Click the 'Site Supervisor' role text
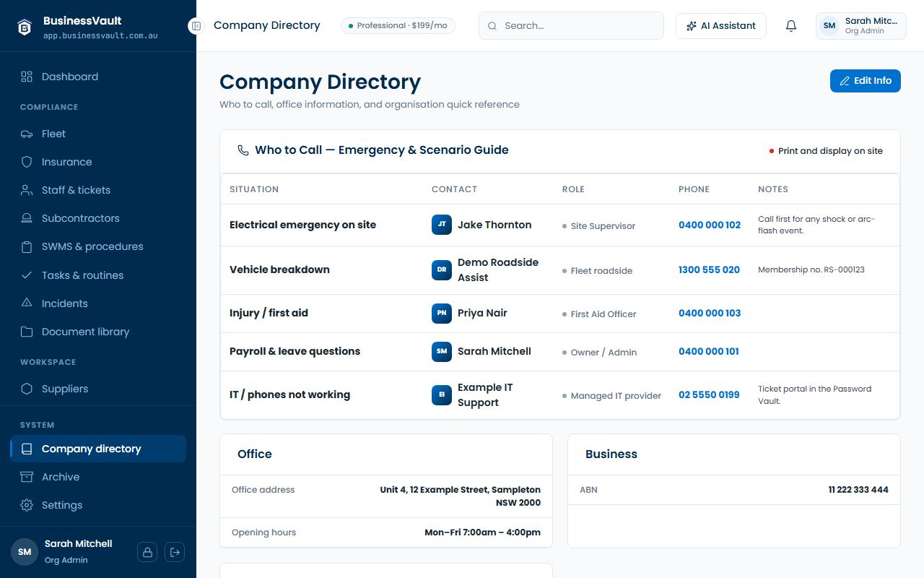The image size is (924, 578). [x=603, y=226]
